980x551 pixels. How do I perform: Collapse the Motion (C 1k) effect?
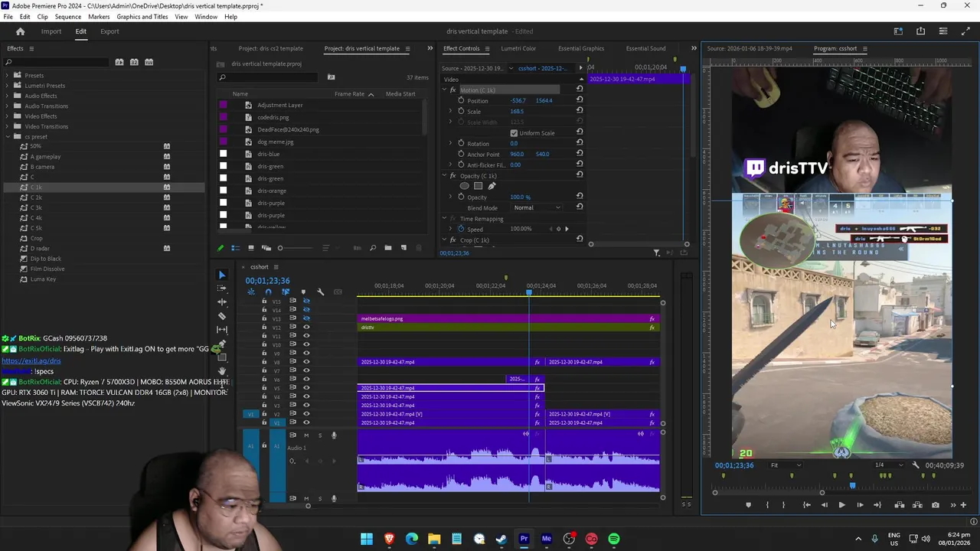[443, 90]
